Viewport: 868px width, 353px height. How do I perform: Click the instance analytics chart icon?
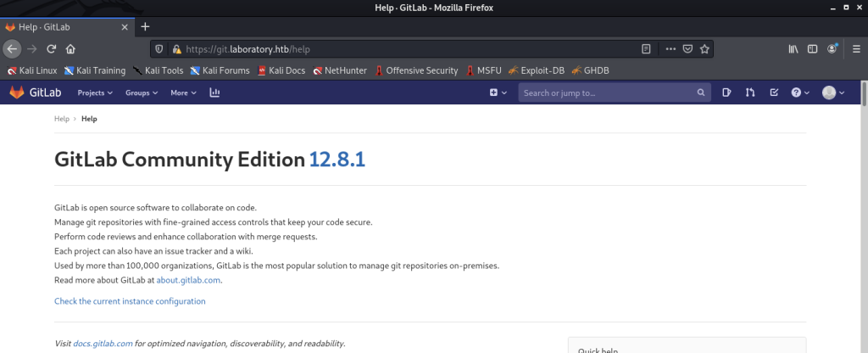[214, 92]
